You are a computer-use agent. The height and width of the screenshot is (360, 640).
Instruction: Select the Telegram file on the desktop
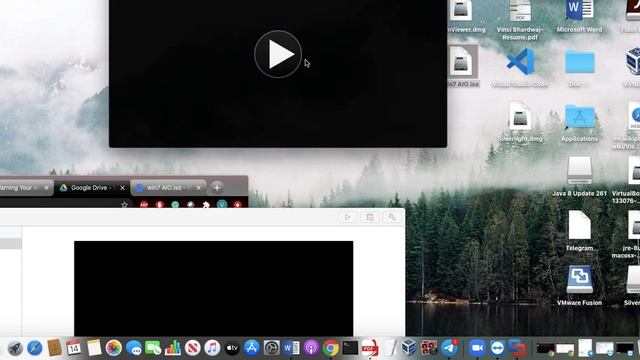tap(580, 231)
